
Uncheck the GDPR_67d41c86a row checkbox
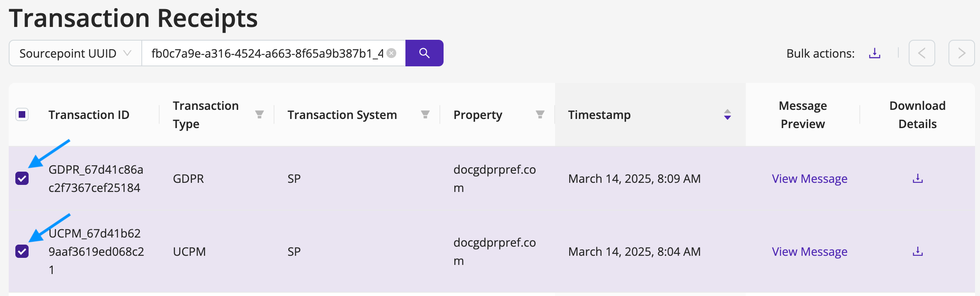click(x=22, y=178)
